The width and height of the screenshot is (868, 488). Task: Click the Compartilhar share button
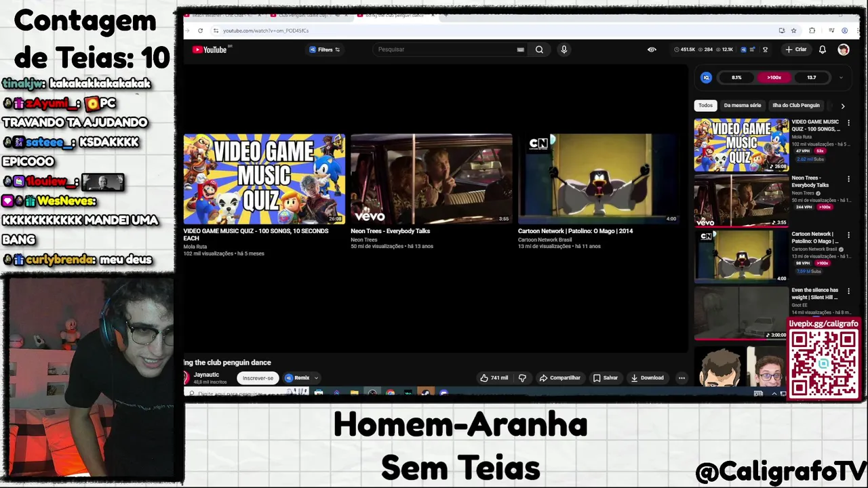click(559, 378)
